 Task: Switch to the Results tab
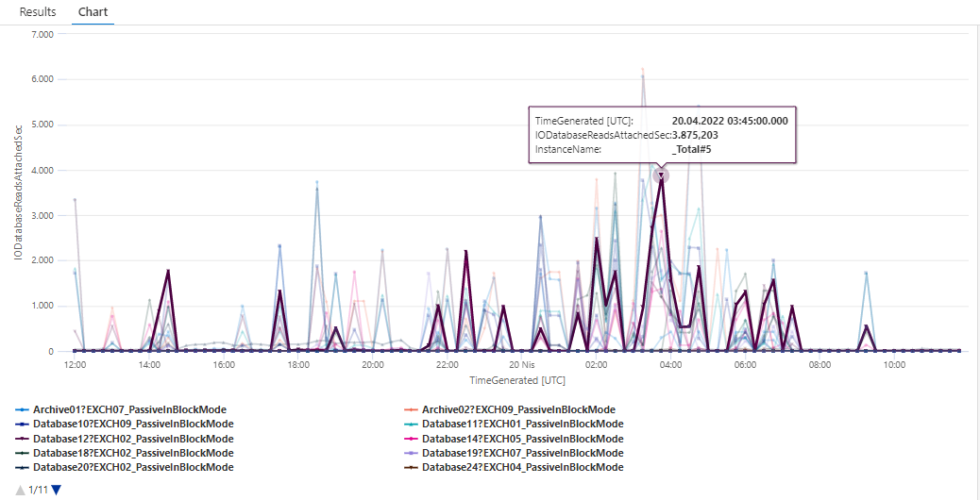[x=38, y=12]
